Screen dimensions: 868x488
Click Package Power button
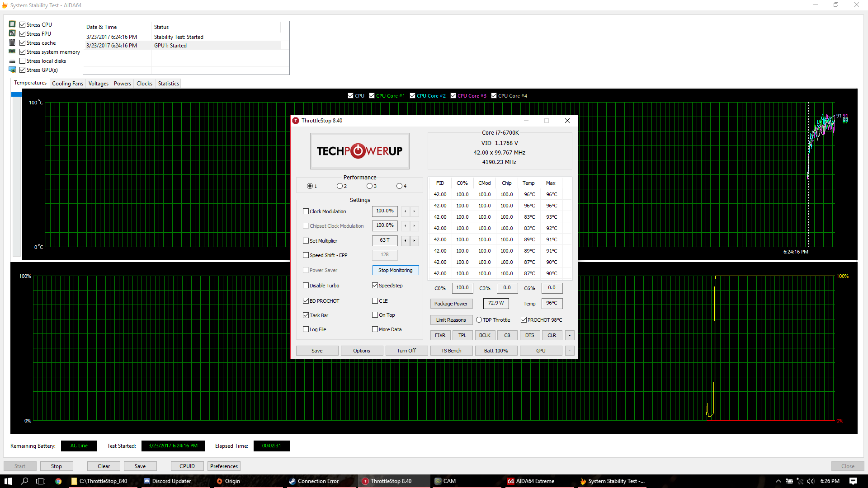click(451, 304)
